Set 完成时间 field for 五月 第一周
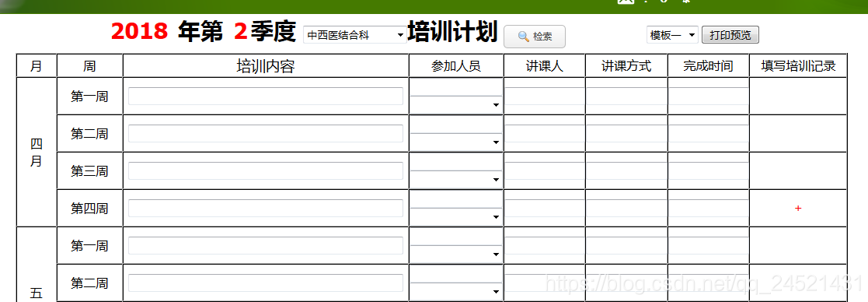This screenshot has width=868, height=302. pyautogui.click(x=709, y=246)
